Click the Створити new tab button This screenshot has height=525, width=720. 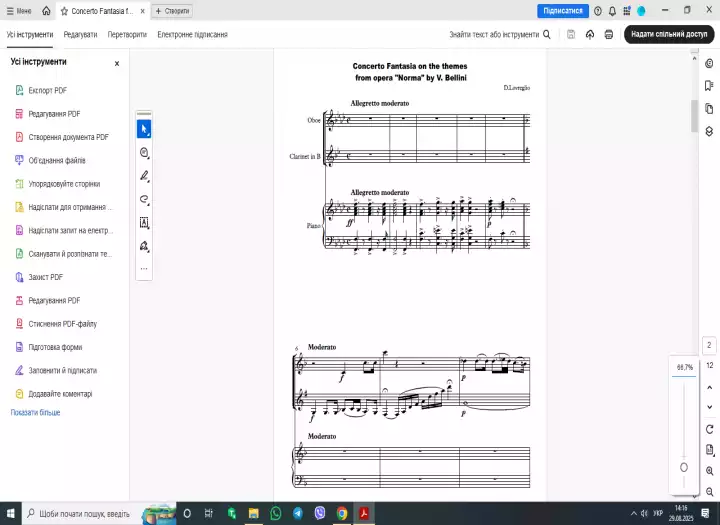172,11
